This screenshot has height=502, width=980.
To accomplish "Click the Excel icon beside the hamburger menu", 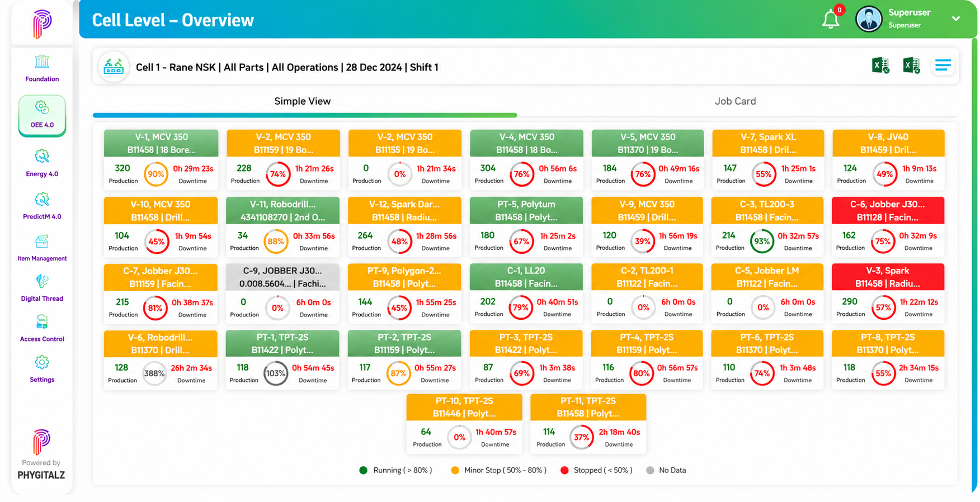I will click(912, 65).
